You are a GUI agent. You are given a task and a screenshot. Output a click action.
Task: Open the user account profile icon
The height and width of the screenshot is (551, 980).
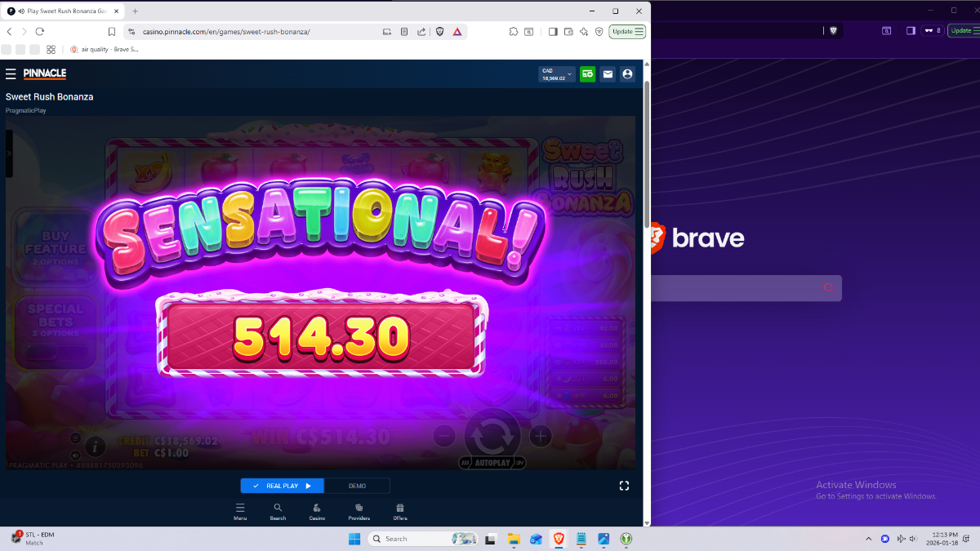coord(627,74)
